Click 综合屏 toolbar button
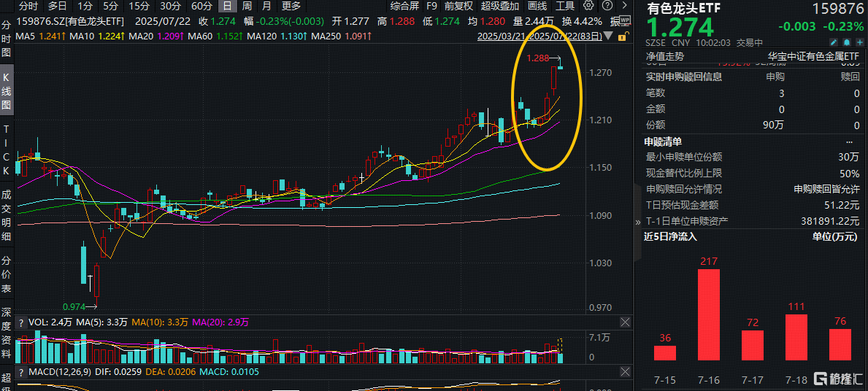This screenshot has width=868, height=391. 404,6
